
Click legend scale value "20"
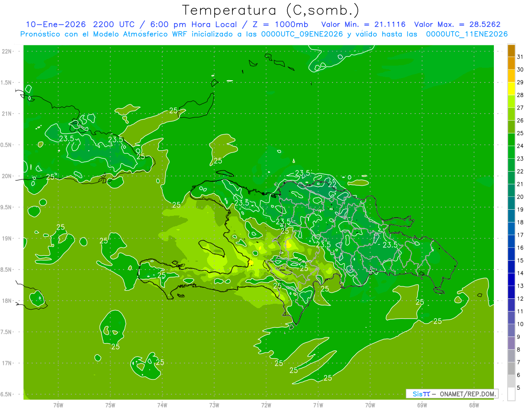(x=520, y=197)
